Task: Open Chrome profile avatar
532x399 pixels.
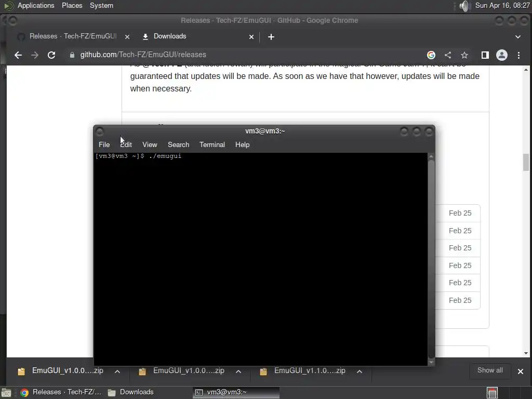Action: (x=502, y=55)
